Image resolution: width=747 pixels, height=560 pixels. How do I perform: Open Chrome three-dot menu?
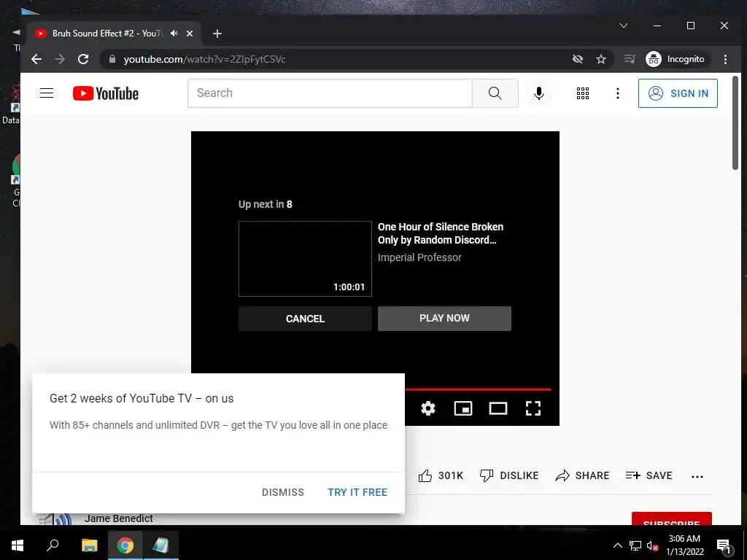(x=725, y=59)
